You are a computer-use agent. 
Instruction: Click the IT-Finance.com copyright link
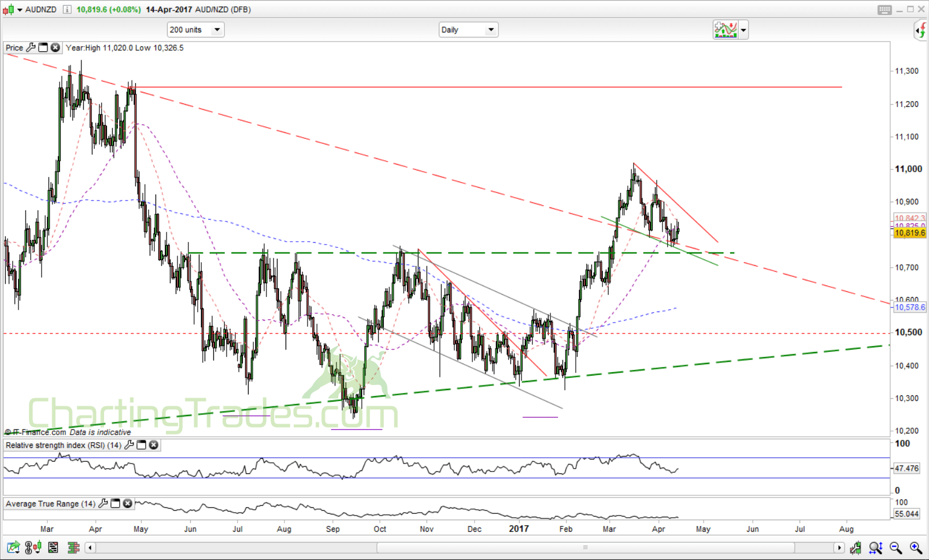click(34, 432)
